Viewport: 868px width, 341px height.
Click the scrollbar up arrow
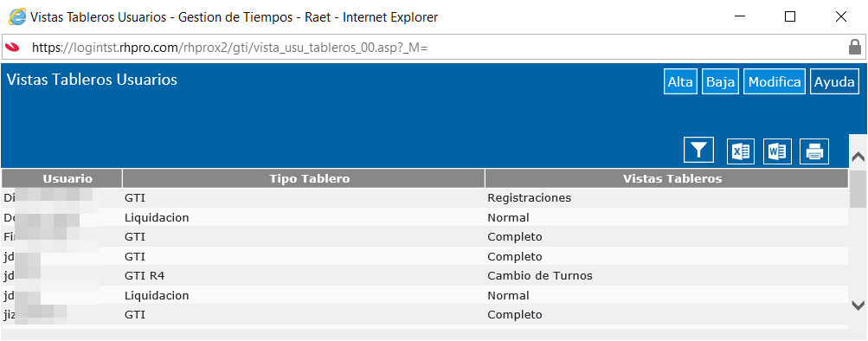coord(858,157)
